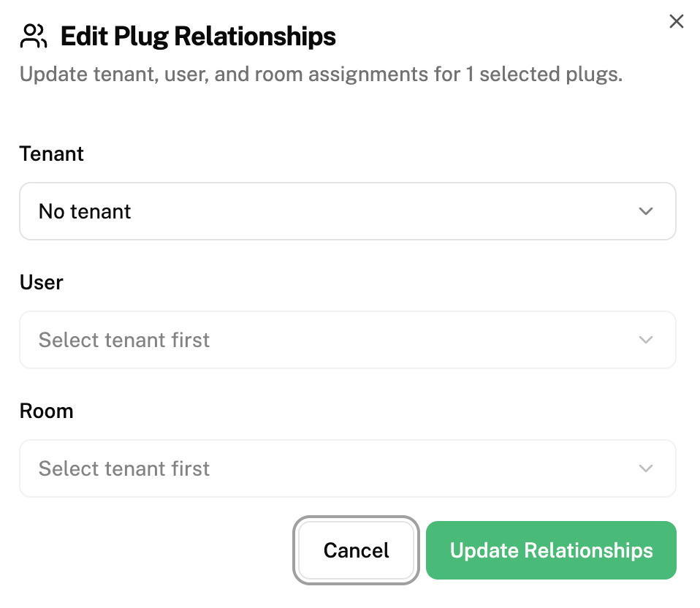The width and height of the screenshot is (700, 608).
Task: Click the green Update Relationships label text
Action: coord(551,550)
